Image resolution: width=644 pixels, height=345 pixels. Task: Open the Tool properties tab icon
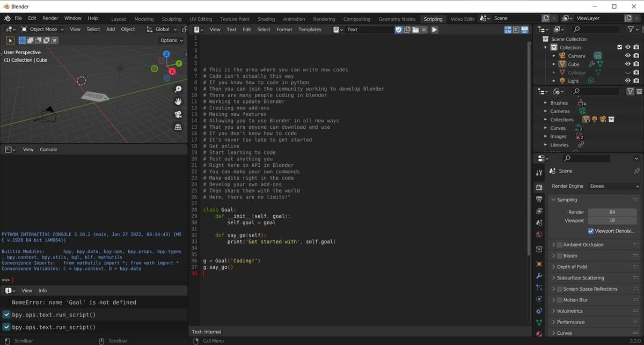(x=539, y=173)
